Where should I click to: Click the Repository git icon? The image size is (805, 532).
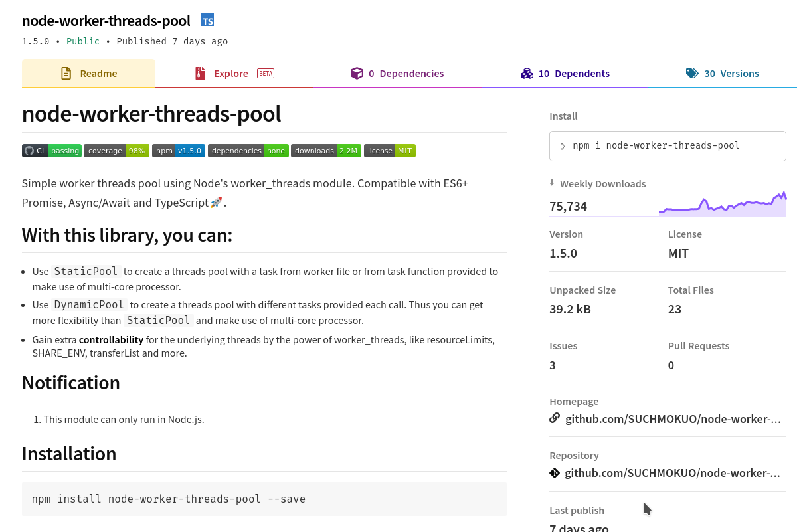pyautogui.click(x=555, y=473)
